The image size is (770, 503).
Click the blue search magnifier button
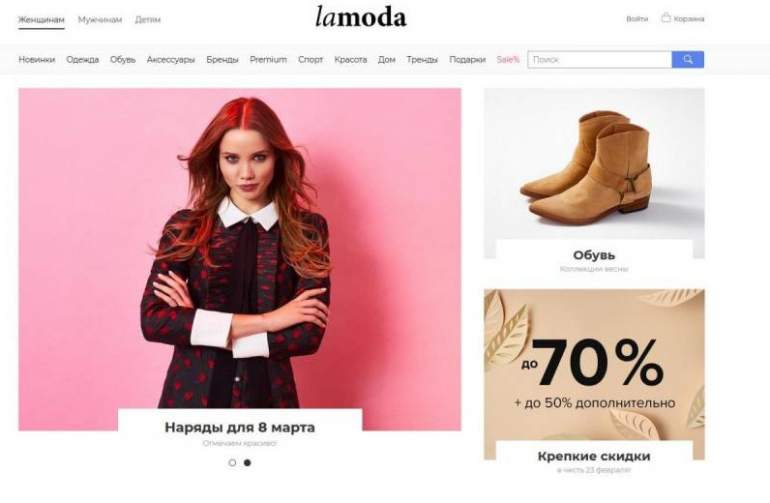(x=688, y=59)
